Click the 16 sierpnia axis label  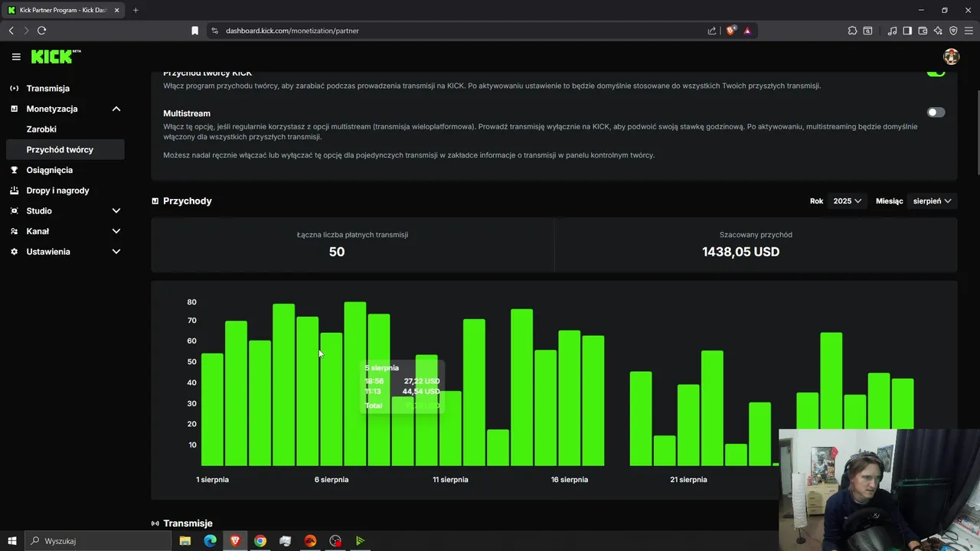pyautogui.click(x=570, y=480)
